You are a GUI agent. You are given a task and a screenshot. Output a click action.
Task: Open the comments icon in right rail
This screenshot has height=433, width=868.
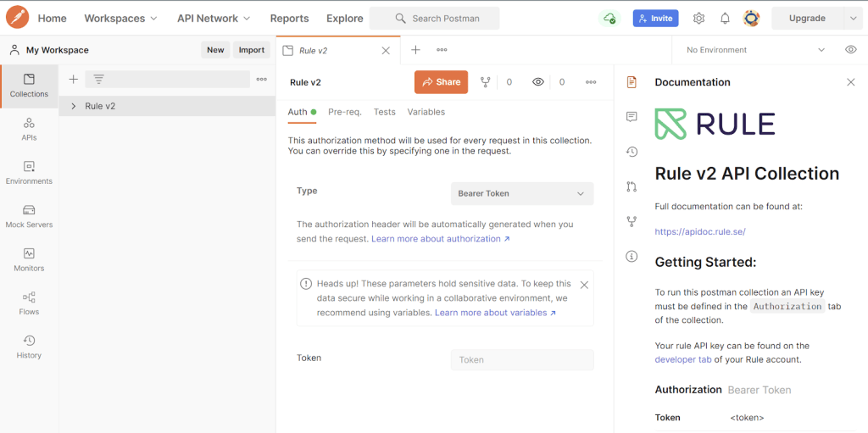click(632, 117)
